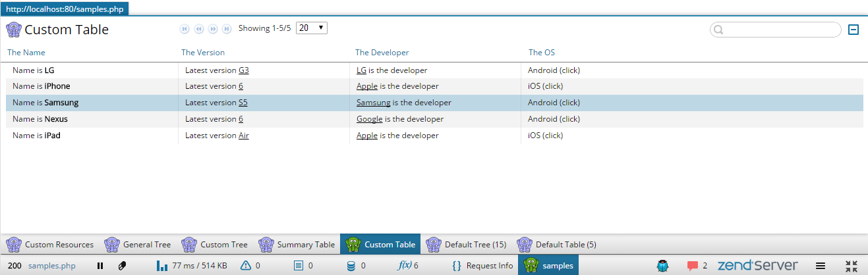Click the debugger bug icon
868x275 pixels.
coord(663,266)
